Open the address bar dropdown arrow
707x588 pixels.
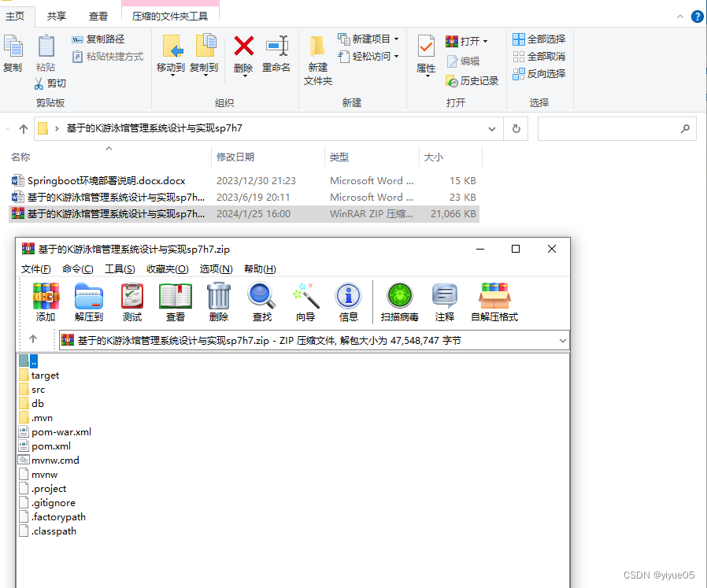[492, 128]
